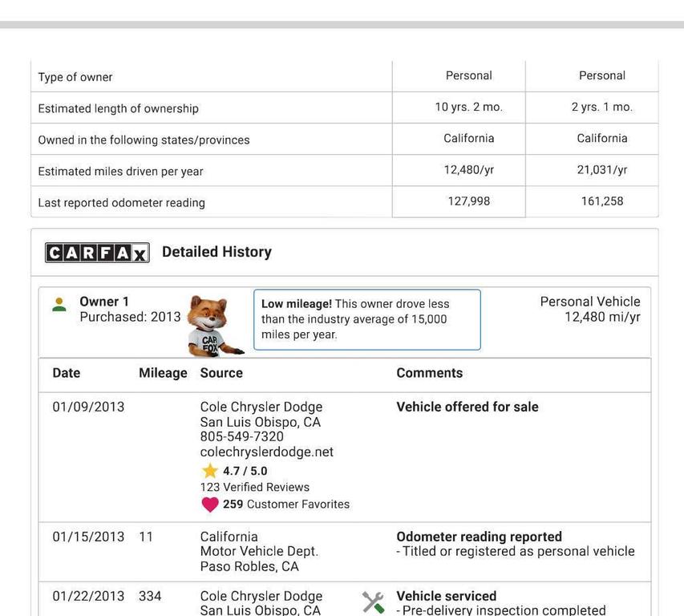Click the Low mileage info callout
The width and height of the screenshot is (684, 616).
point(366,319)
